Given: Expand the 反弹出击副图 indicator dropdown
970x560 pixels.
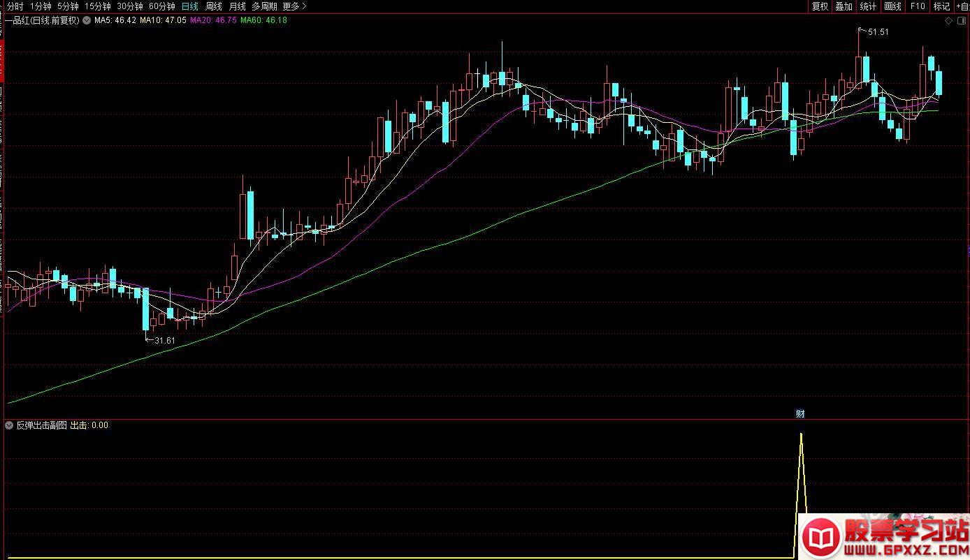Looking at the screenshot, I should pos(9,425).
